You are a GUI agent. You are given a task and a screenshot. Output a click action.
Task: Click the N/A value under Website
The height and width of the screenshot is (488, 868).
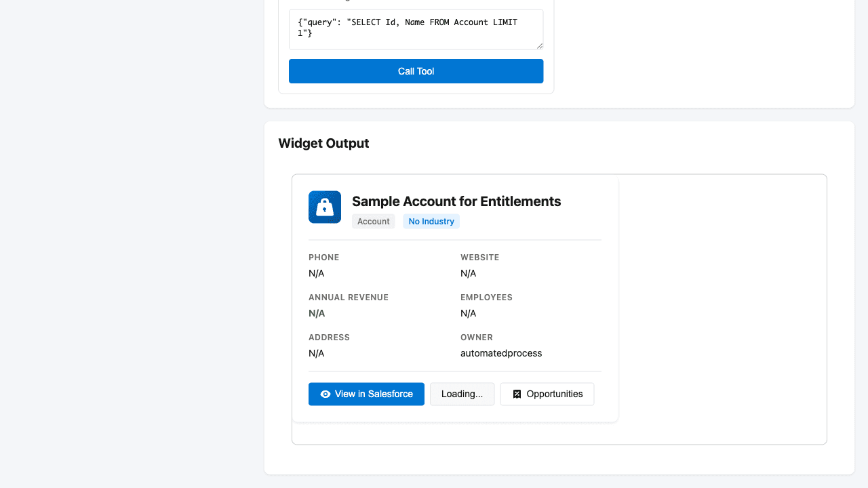(x=469, y=273)
